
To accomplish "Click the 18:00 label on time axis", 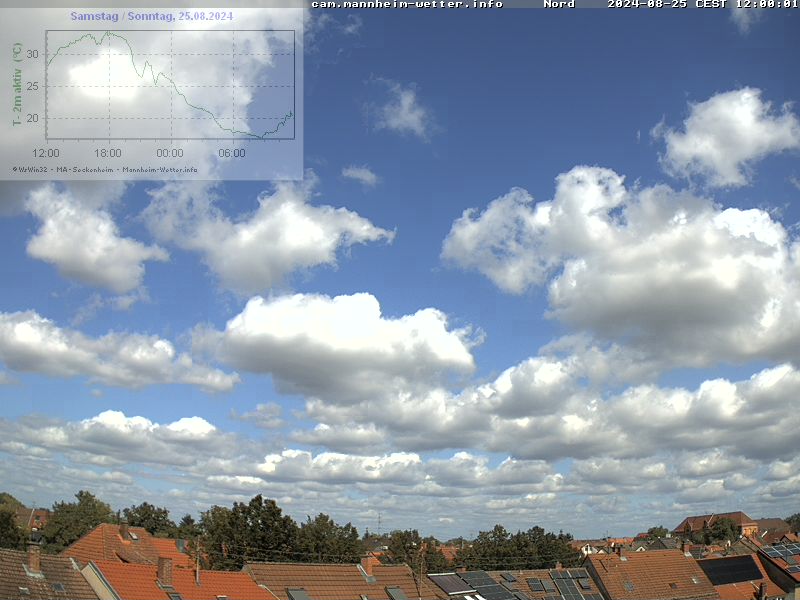I will click(107, 153).
